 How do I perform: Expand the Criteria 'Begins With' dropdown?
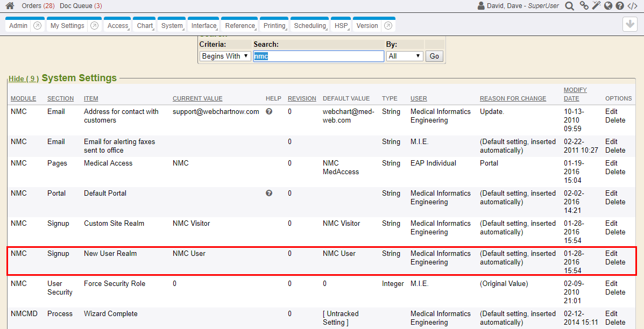pyautogui.click(x=225, y=56)
